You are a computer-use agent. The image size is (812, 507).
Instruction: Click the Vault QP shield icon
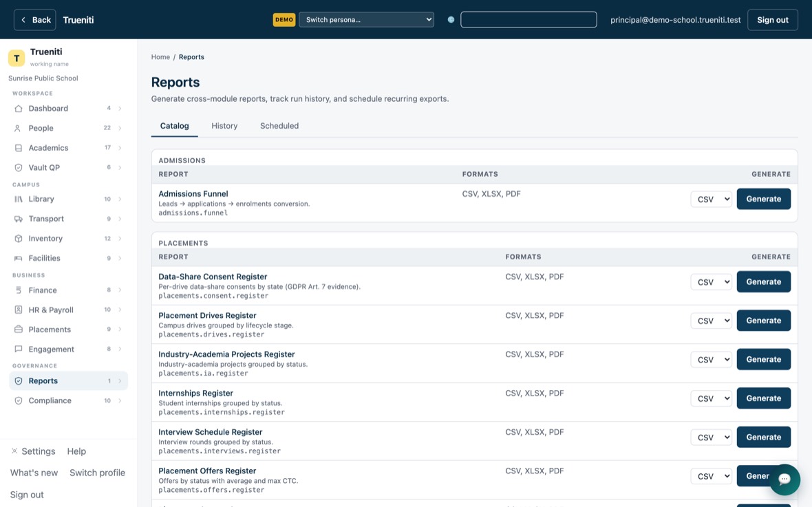(x=18, y=167)
